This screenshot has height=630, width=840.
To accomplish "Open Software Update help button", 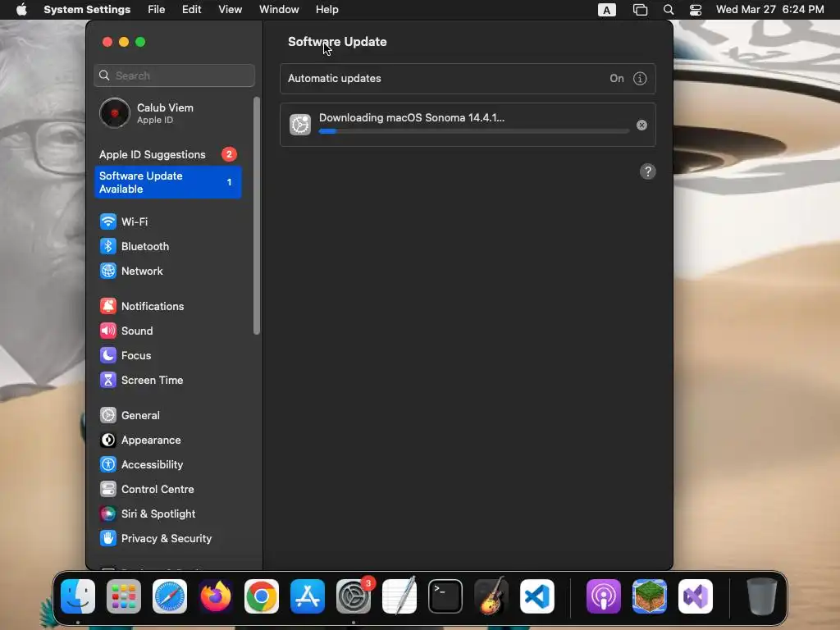I will [648, 171].
